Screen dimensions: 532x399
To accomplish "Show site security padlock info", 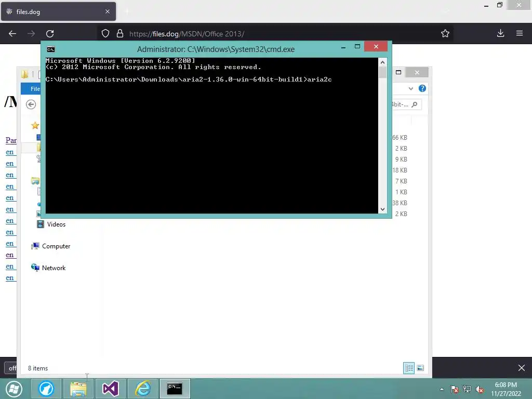I will [120, 34].
